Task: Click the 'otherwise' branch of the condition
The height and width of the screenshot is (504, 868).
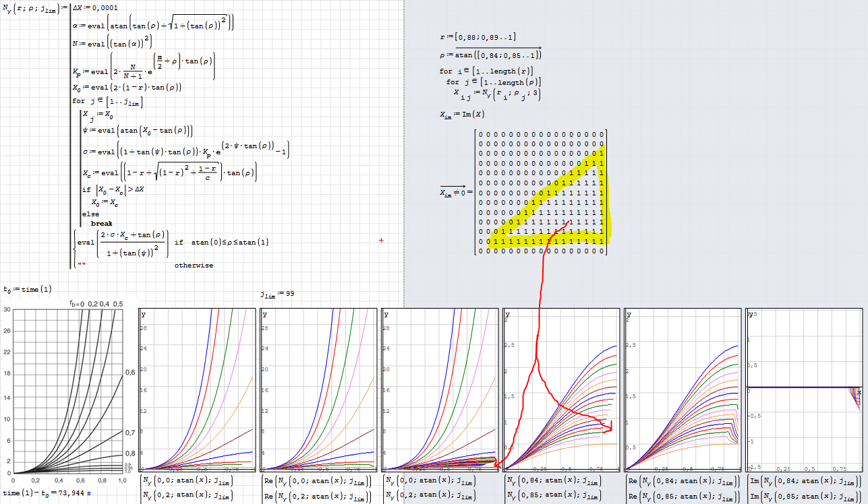Action: click(194, 265)
